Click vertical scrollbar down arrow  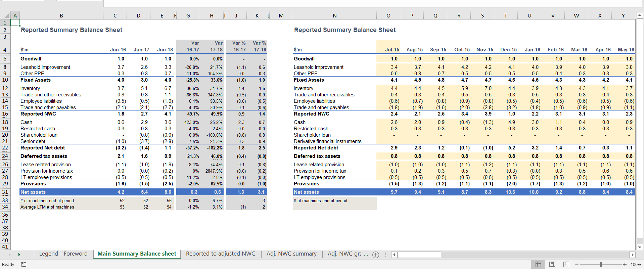(x=640, y=247)
